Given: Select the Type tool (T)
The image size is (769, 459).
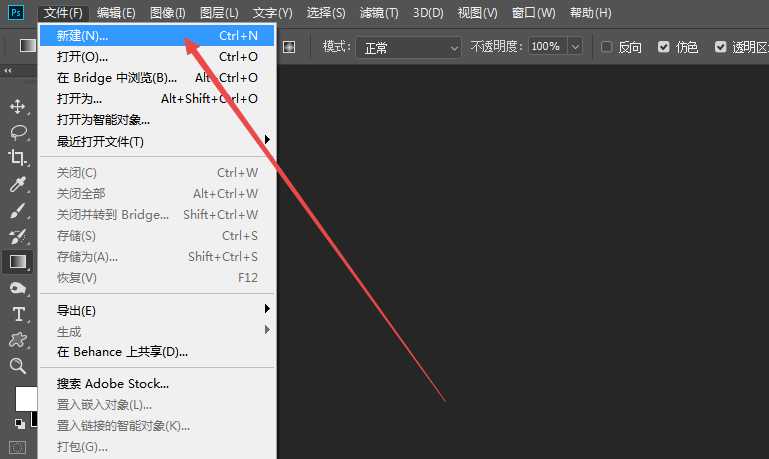Looking at the screenshot, I should (x=18, y=314).
